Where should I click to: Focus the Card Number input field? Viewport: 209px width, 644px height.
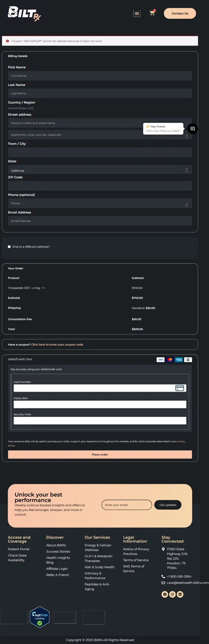tap(100, 388)
